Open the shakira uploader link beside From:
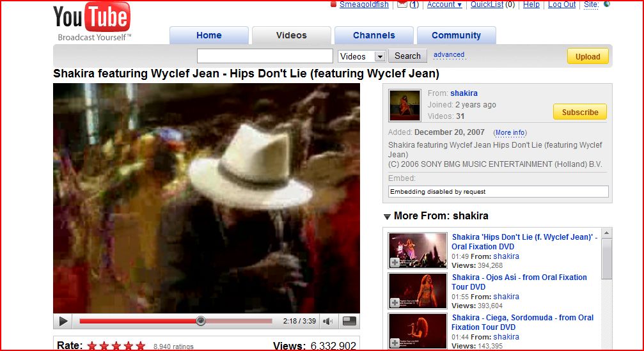 (x=464, y=93)
